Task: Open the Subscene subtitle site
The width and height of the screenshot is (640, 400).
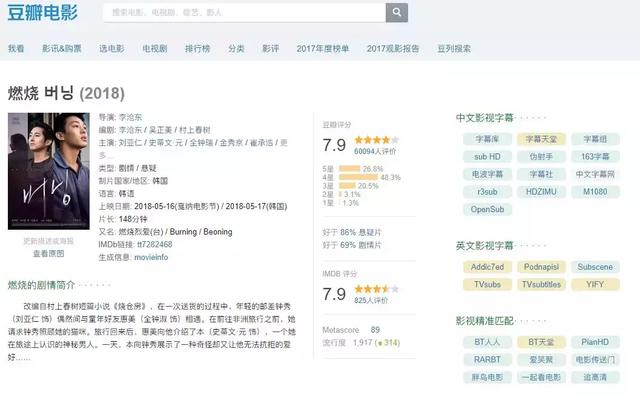Action: 595,267
